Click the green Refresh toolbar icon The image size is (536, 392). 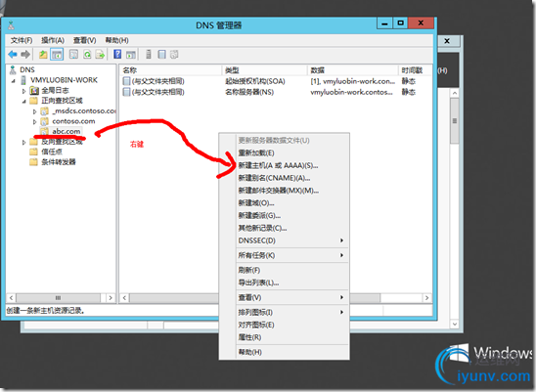[x=87, y=54]
